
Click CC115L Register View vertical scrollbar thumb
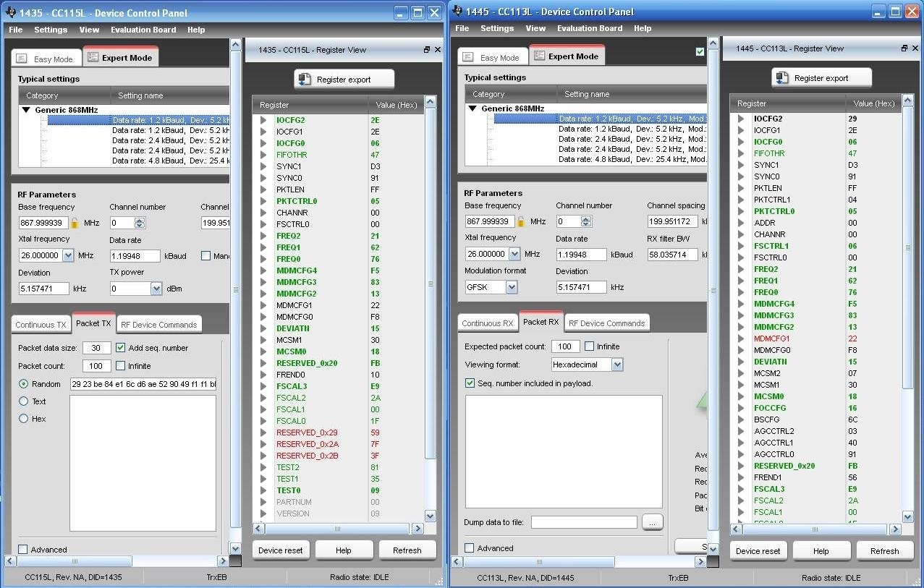tap(430, 284)
